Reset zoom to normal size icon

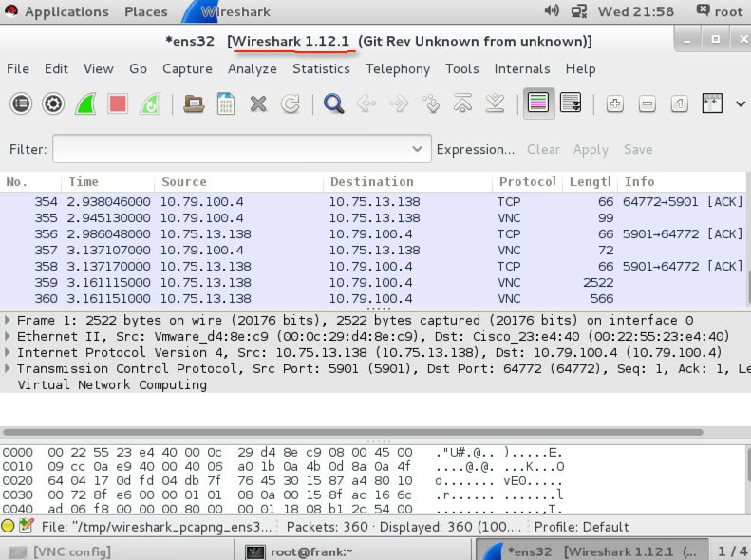tap(679, 103)
